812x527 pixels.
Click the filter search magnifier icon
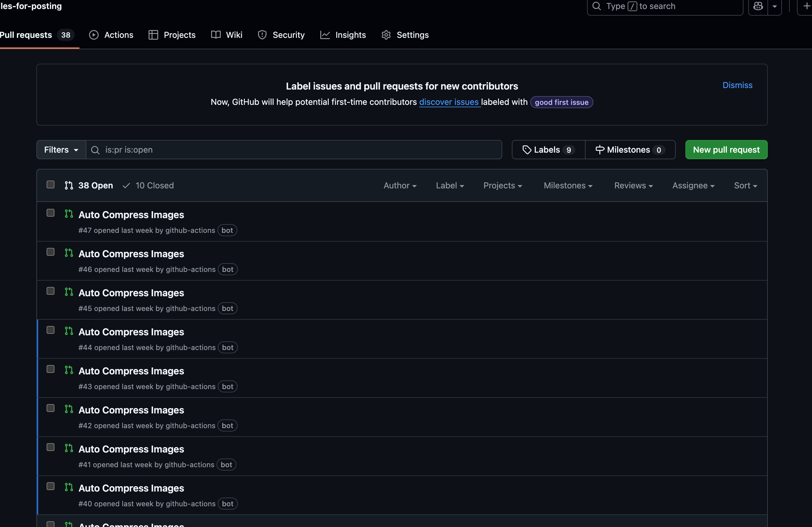(95, 150)
